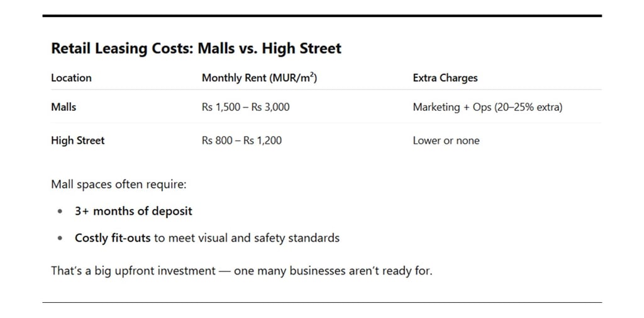This screenshot has height=318, width=644.
Task: Click the big upfront investment sentence
Action: tap(241, 271)
